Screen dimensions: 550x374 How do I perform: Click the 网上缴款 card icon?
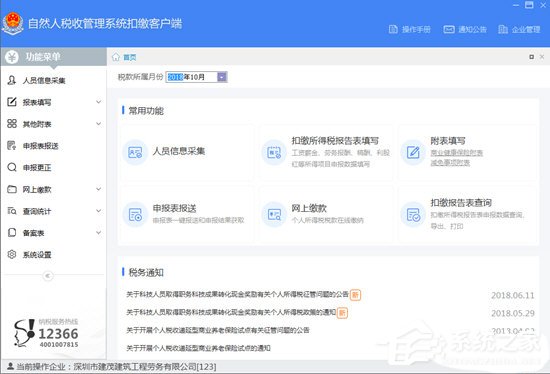coord(274,214)
